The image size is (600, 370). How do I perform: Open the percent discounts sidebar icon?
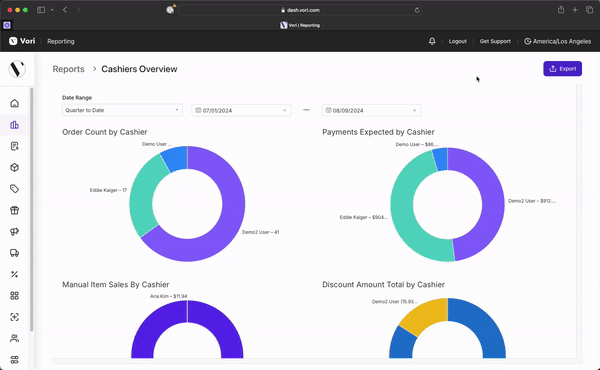click(15, 274)
